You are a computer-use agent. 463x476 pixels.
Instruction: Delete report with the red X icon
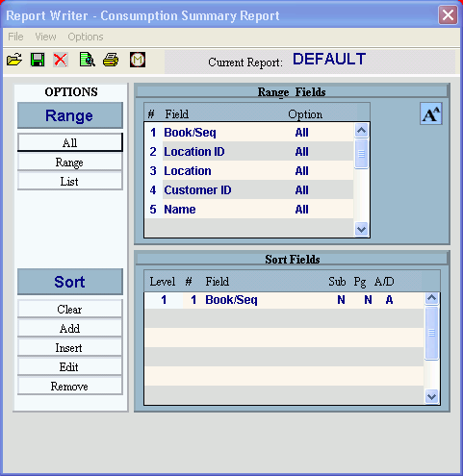coord(61,60)
